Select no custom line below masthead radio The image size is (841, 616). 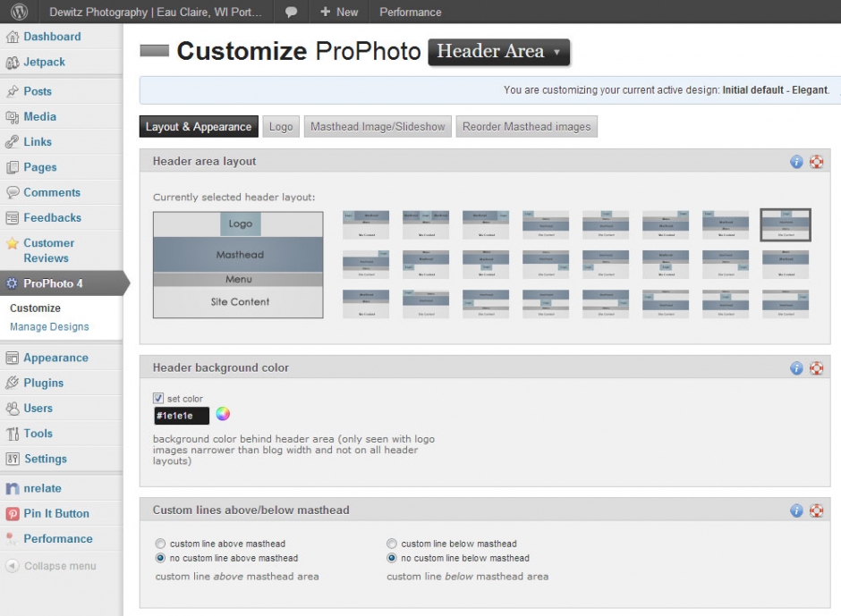pos(392,558)
